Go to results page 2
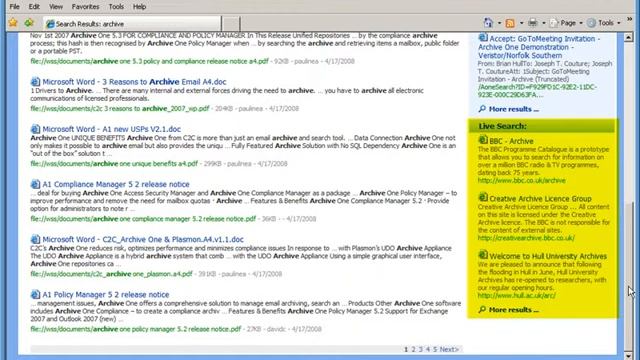The height and width of the screenshot is (360, 640). 413,349
